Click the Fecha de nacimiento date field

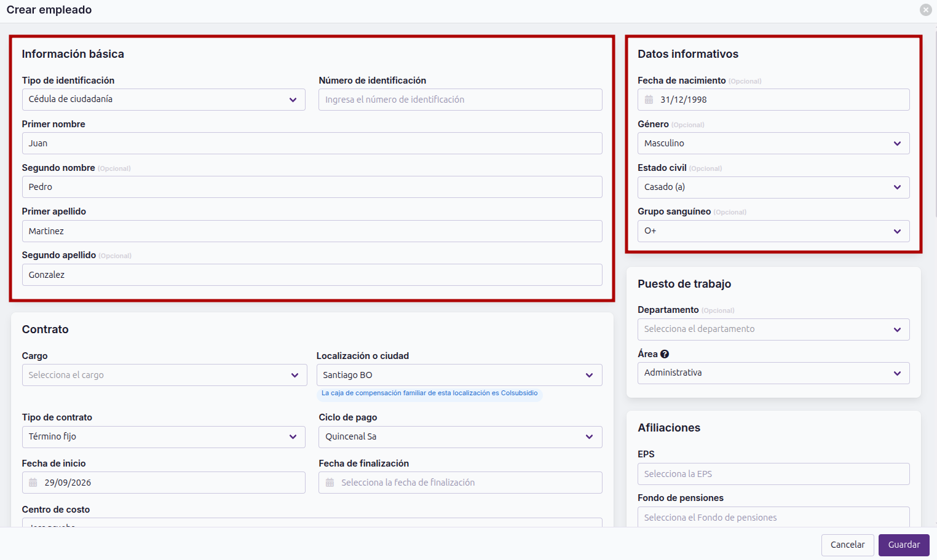773,100
